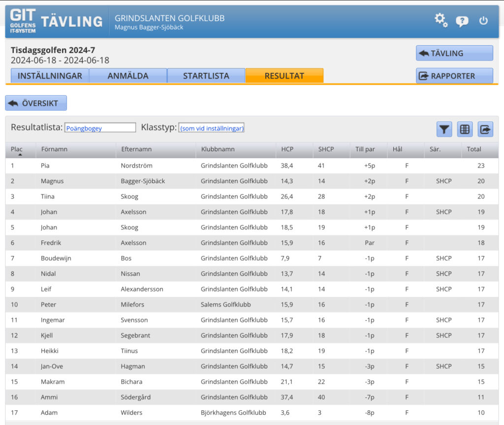This screenshot has height=425, width=504.
Task: Click HCP value 18,5 for Johan Skoog
Action: (287, 228)
